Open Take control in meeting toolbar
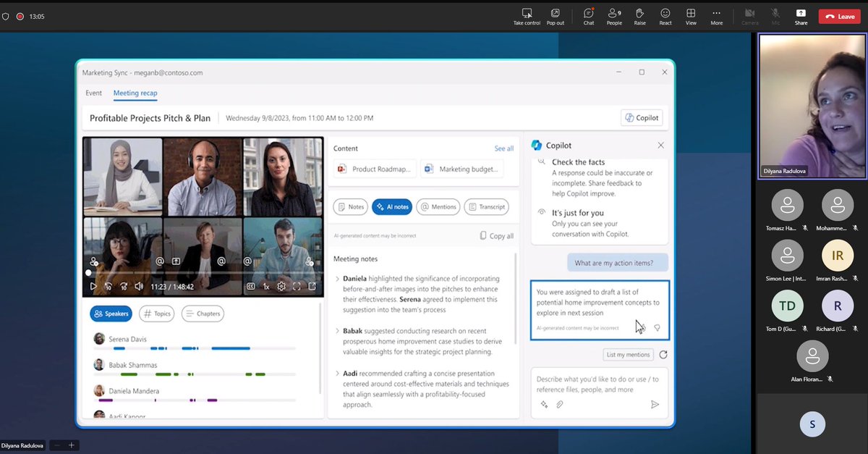This screenshot has height=454, width=868. pos(527,16)
